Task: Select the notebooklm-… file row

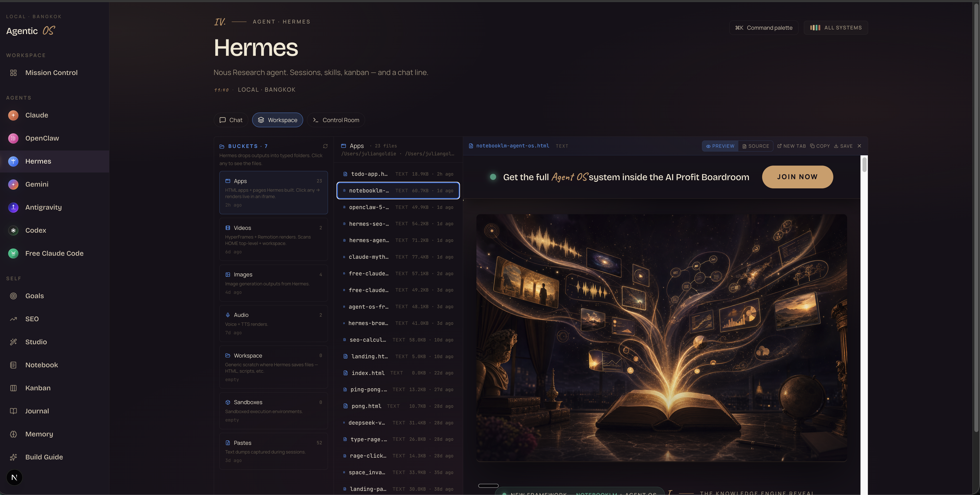Action: pyautogui.click(x=398, y=191)
